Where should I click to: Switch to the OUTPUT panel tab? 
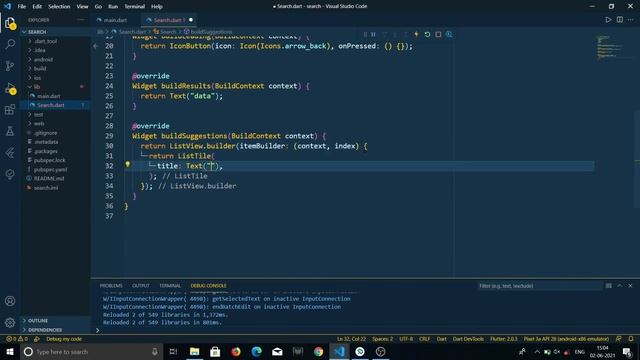[x=141, y=286]
